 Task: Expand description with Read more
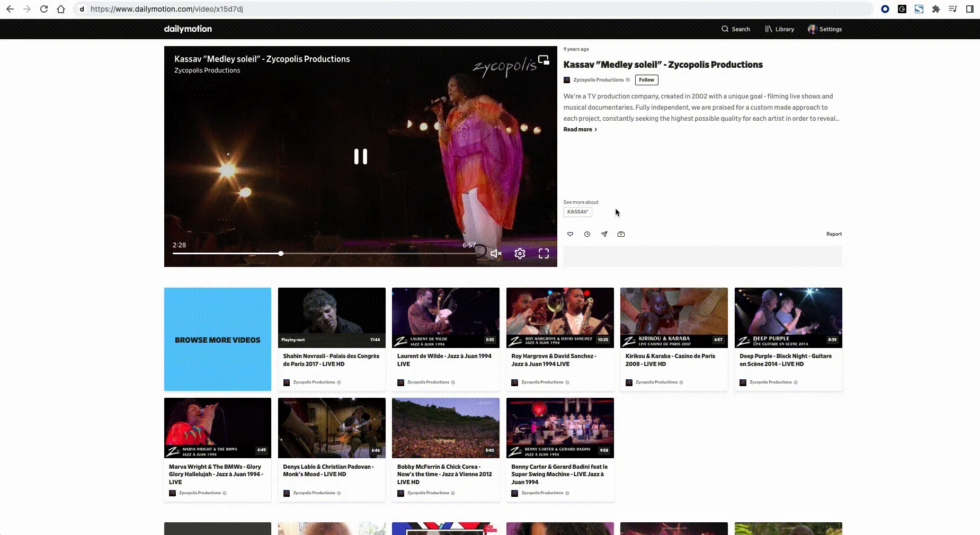click(x=580, y=129)
